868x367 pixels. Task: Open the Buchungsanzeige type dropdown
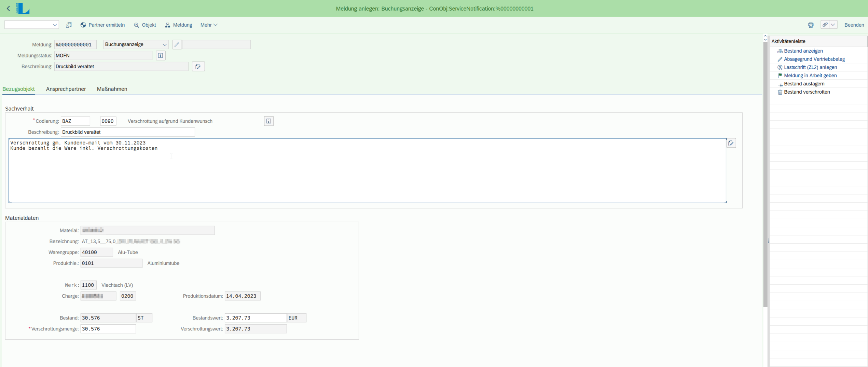[164, 44]
